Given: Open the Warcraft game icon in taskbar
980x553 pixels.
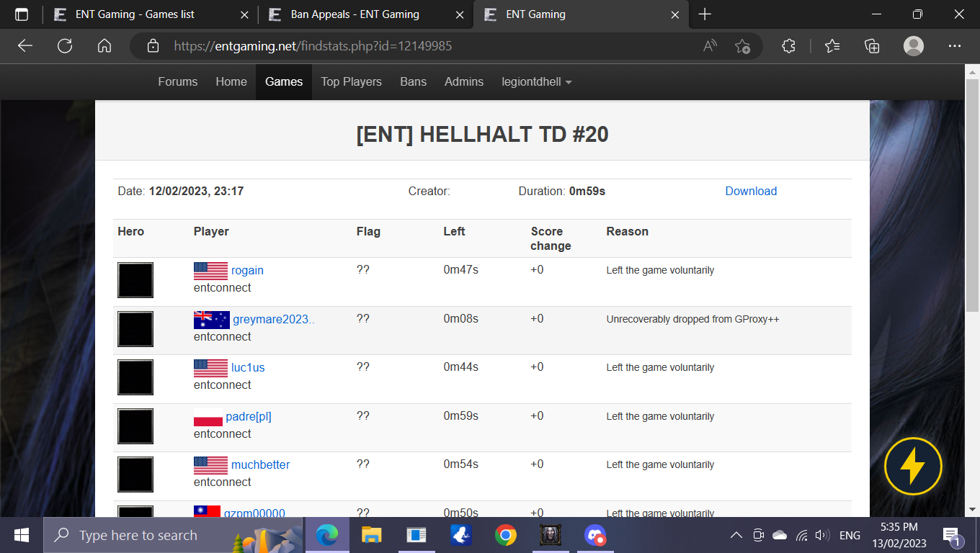Looking at the screenshot, I should pos(551,535).
